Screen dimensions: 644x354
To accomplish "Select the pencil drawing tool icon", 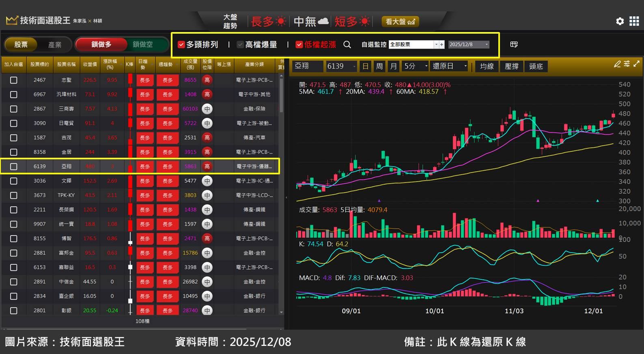I will click(x=617, y=64).
